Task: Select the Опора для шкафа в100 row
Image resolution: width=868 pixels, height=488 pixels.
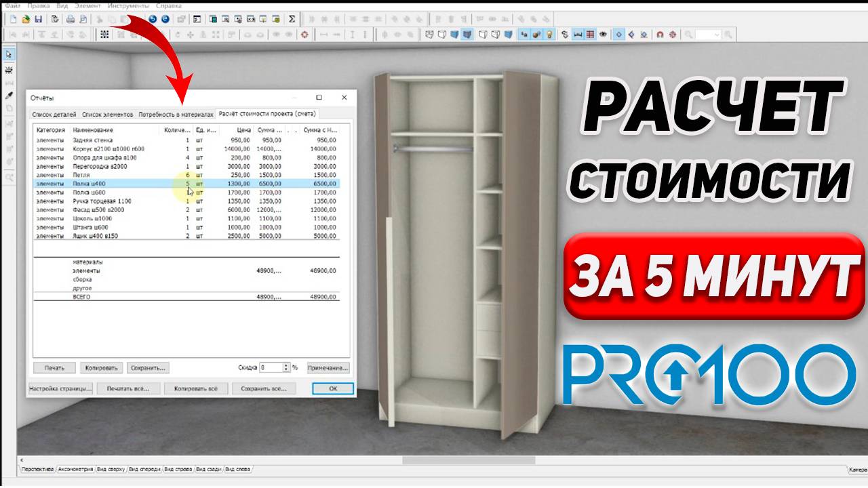Action: (187, 157)
